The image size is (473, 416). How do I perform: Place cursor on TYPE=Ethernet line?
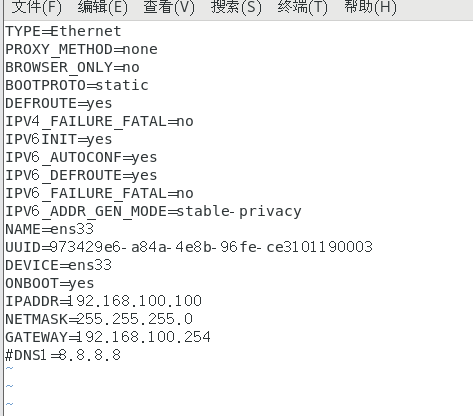pos(63,31)
